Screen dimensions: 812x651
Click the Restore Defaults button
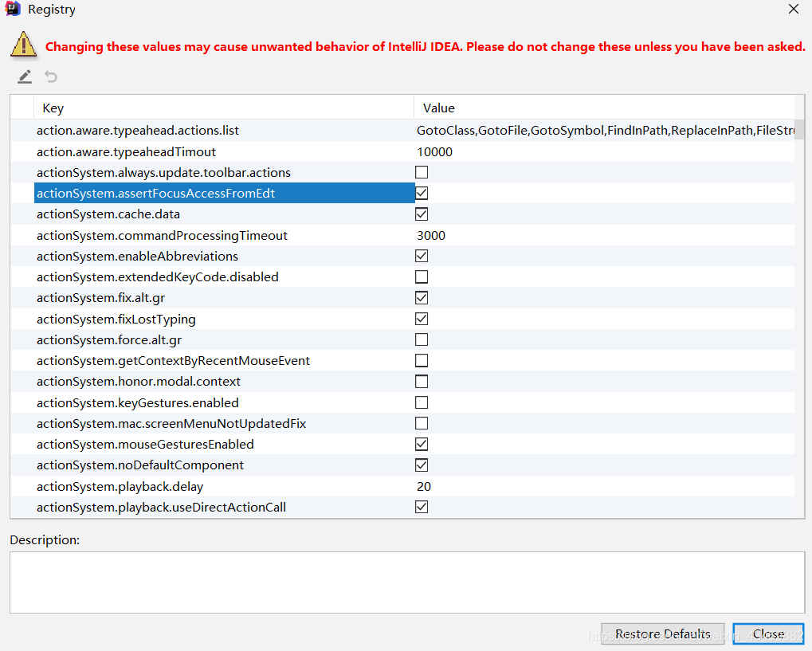pos(662,634)
